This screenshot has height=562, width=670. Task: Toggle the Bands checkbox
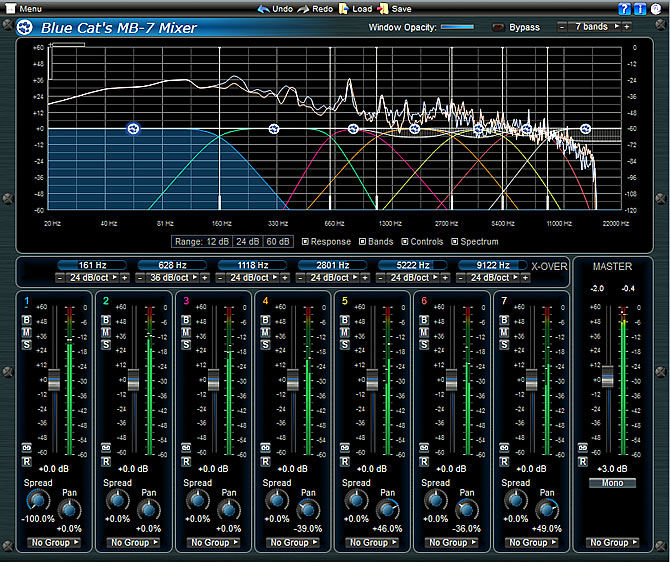click(362, 241)
